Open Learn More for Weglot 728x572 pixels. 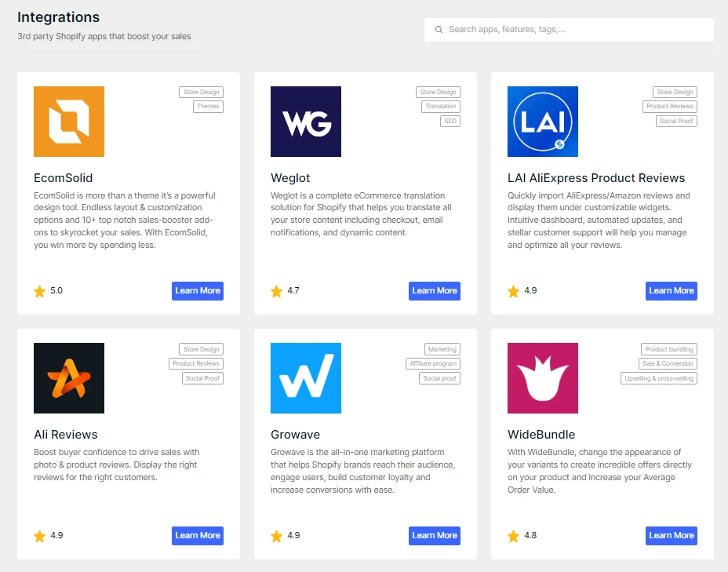coord(435,291)
